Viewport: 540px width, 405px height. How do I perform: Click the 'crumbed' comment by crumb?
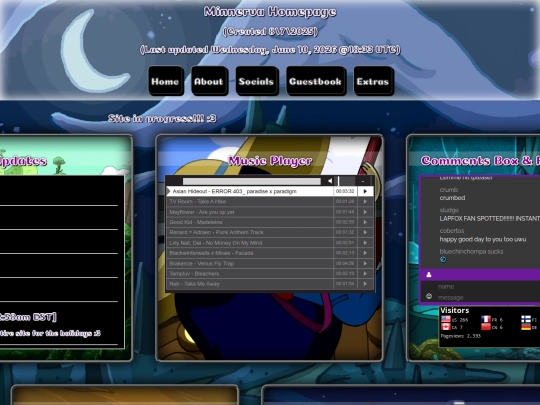[x=452, y=198]
